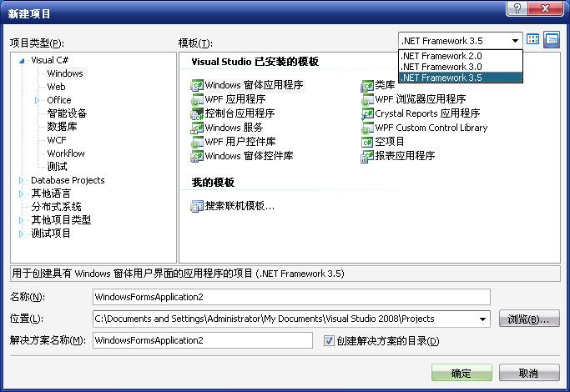Choose the Crystal Reports 应用程序 template icon

tap(367, 113)
